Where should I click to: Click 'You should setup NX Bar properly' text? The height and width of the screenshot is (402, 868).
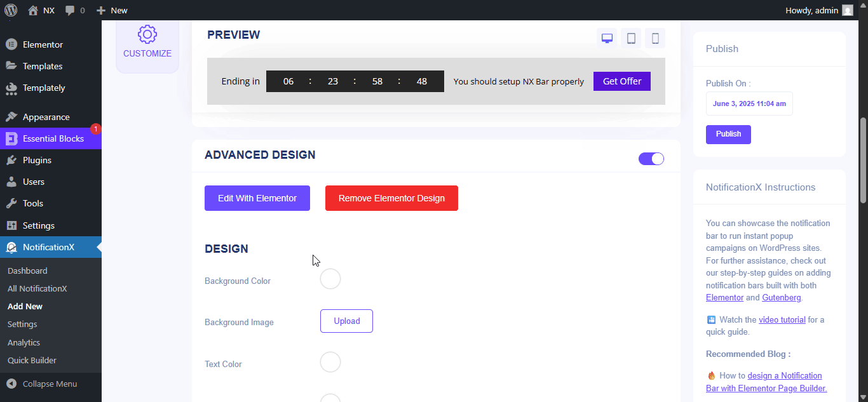(519, 81)
